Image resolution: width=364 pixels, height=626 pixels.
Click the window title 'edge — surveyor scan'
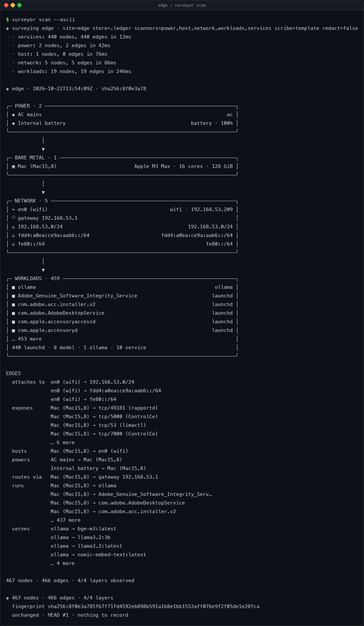tap(182, 5)
